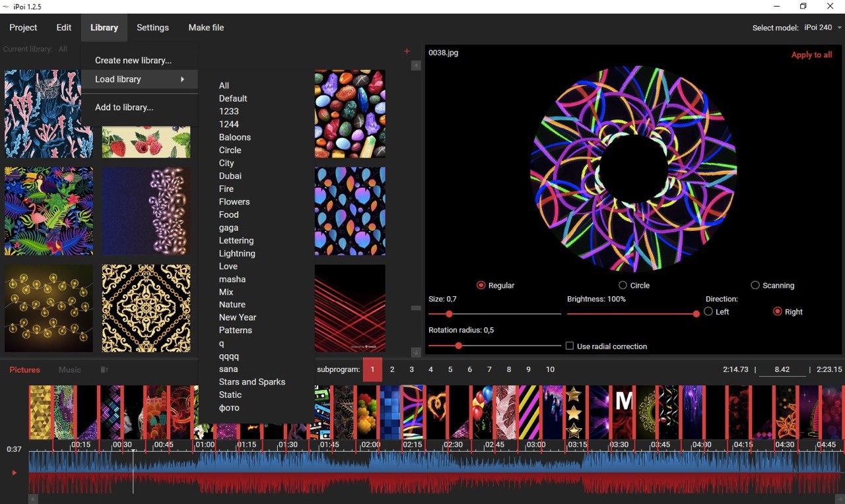Choose Create new library... from menu
845x504 pixels.
coord(133,60)
